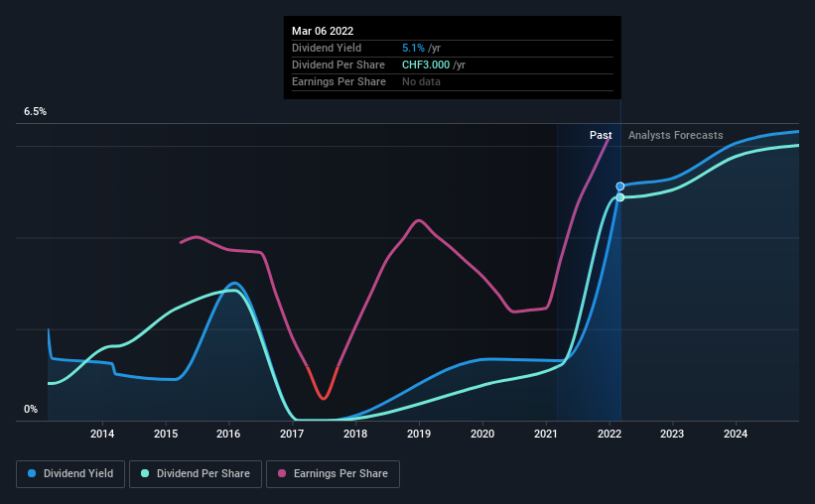The image size is (815, 504).
Task: Toggle the Dividend Per Share legend button
Action: [x=196, y=474]
